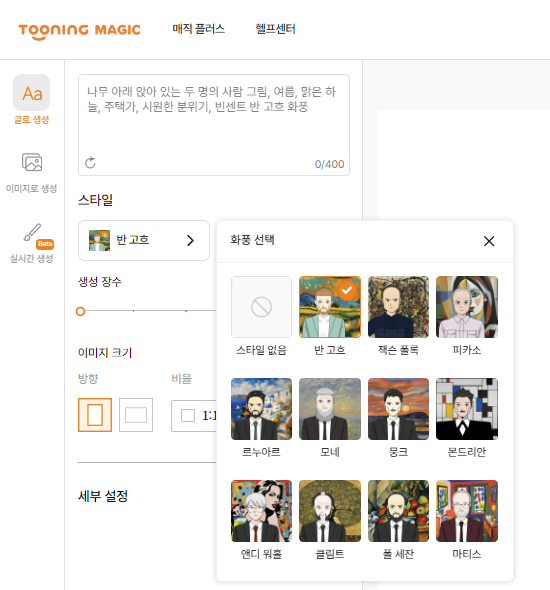Screen dimensions: 550x590
Task: Close the 화풍 선택 popup
Action: coord(489,241)
